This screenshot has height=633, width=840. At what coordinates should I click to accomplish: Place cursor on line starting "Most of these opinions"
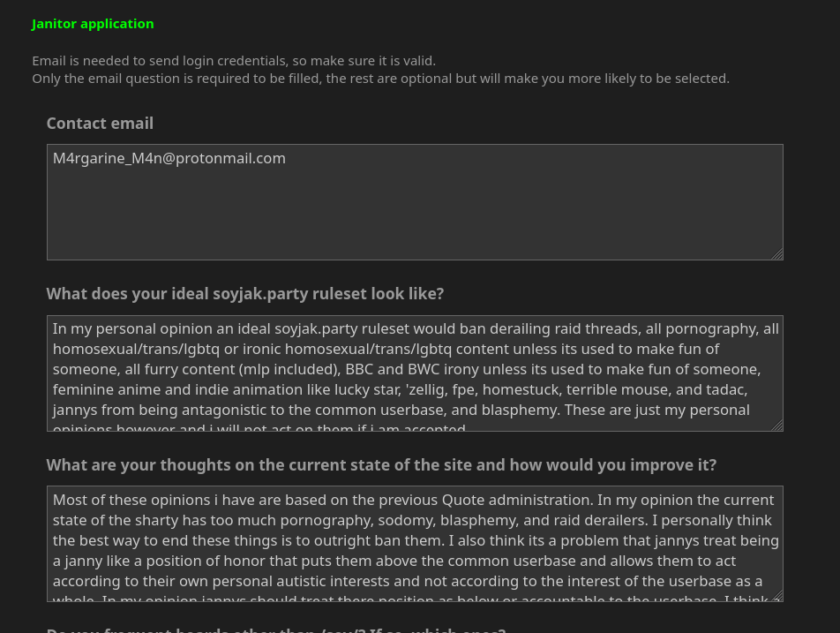pyautogui.click(x=413, y=500)
